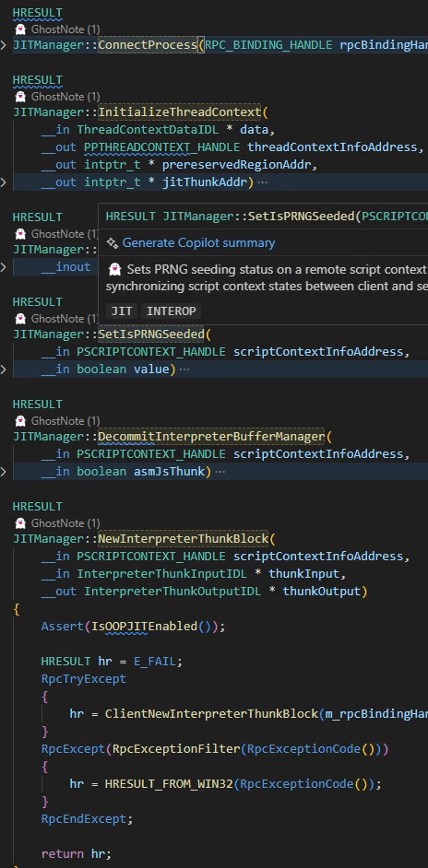This screenshot has height=868, width=428.
Task: Open GhostNote lens above SetIsPRNGSeeded function
Action: click(x=56, y=319)
